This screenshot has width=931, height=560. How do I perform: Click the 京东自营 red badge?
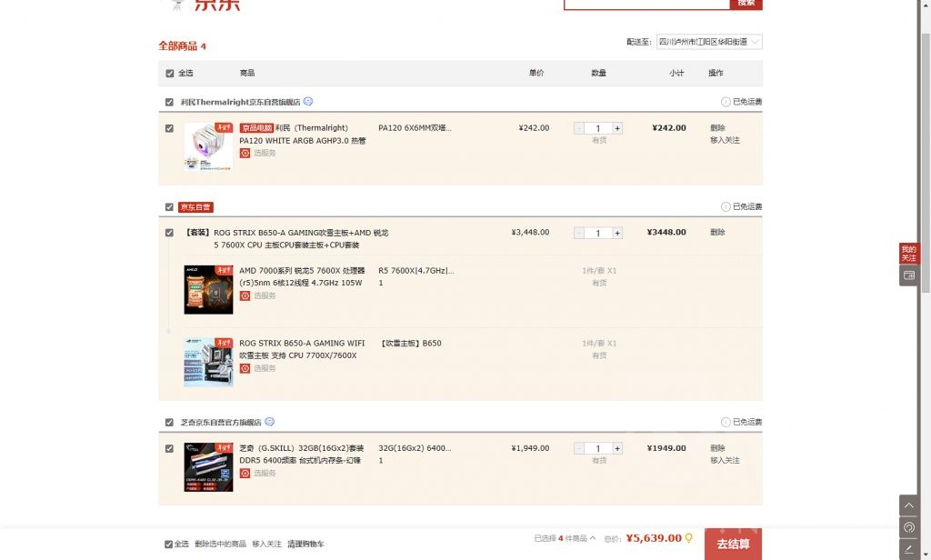pyautogui.click(x=195, y=207)
